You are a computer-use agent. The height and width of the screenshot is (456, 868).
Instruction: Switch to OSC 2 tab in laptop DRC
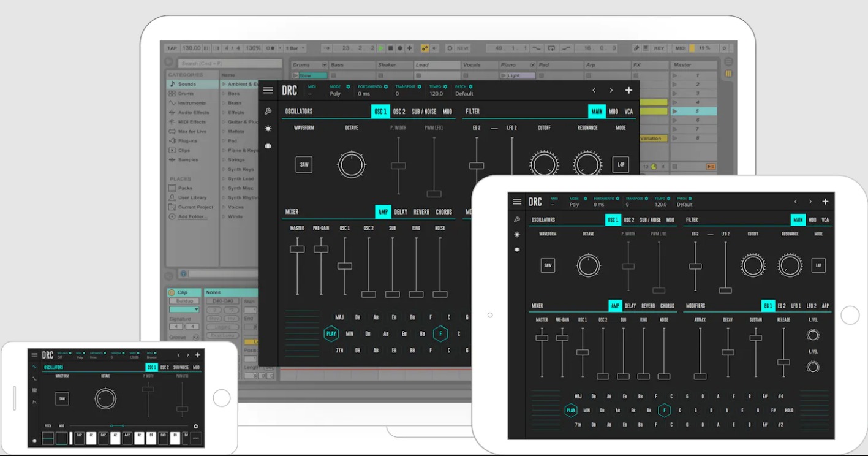tap(399, 112)
